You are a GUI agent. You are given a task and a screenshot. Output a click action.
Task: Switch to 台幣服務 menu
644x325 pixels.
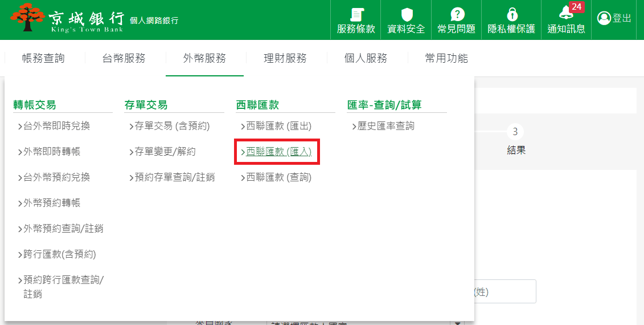point(124,58)
